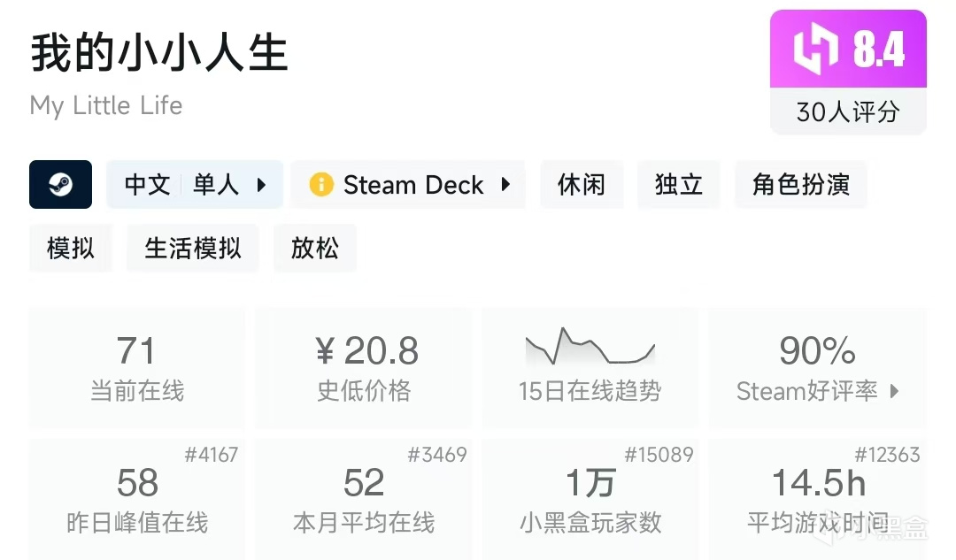Expand the 中文 单人 language arrow
Screen dimensions: 956x560
pyautogui.click(x=261, y=184)
